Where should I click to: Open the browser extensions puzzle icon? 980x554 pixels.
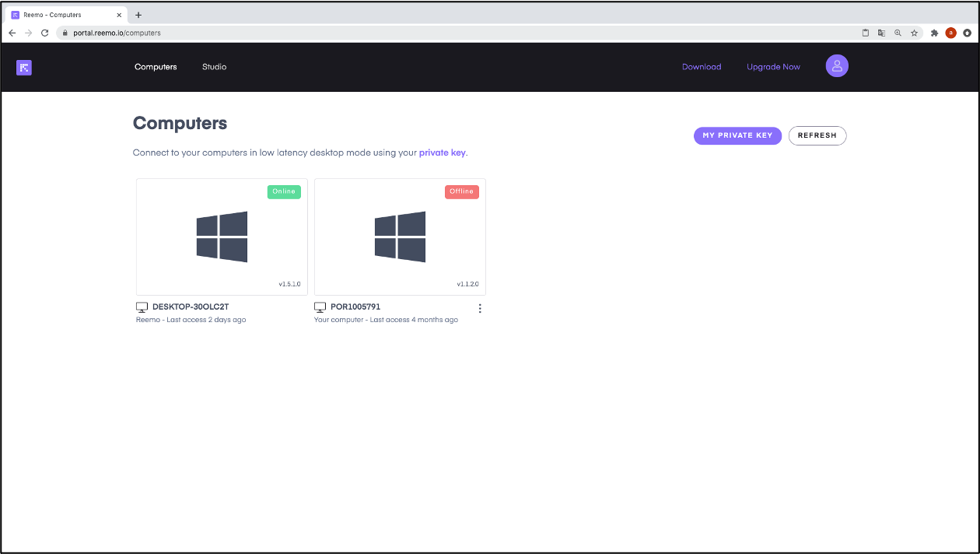(934, 33)
